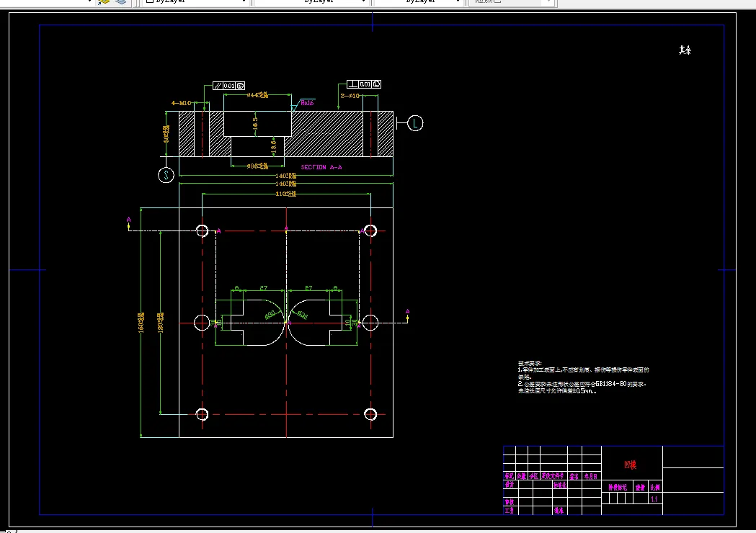Screen dimensions: 756x533
Task: Select the 1:1 scale cell in title block
Action: (x=654, y=499)
